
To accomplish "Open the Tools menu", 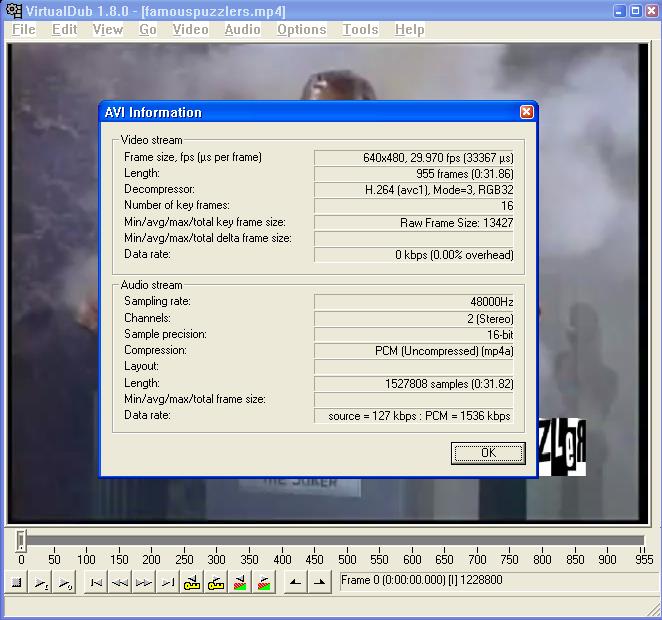I will point(360,30).
